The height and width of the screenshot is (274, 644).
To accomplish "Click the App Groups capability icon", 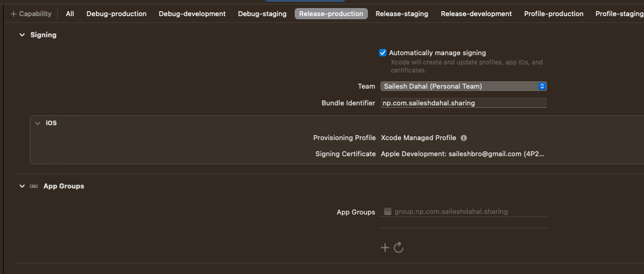I will (34, 186).
